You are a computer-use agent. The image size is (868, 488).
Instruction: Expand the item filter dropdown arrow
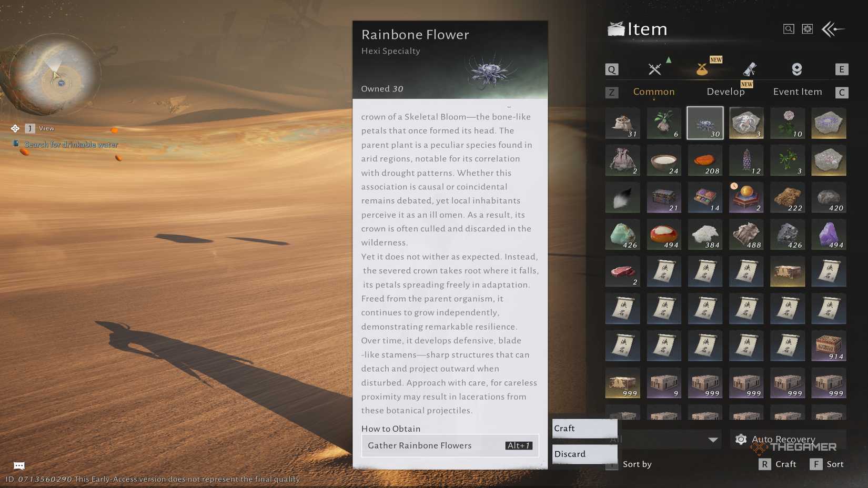713,440
